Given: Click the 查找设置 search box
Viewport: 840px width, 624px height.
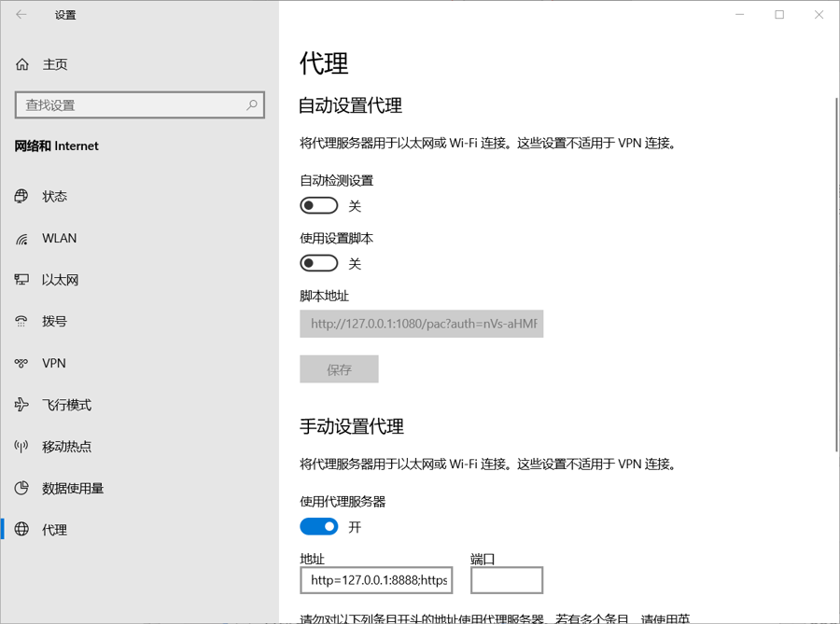Looking at the screenshot, I should pos(131,105).
